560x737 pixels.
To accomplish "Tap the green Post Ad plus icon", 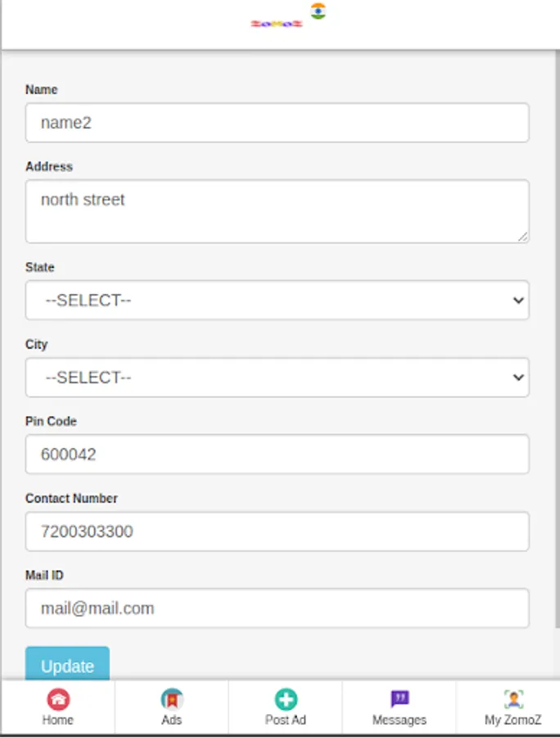I will coord(286,699).
